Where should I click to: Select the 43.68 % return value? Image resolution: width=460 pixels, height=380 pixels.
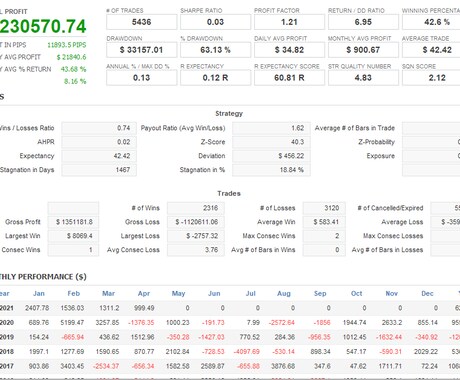coord(73,69)
